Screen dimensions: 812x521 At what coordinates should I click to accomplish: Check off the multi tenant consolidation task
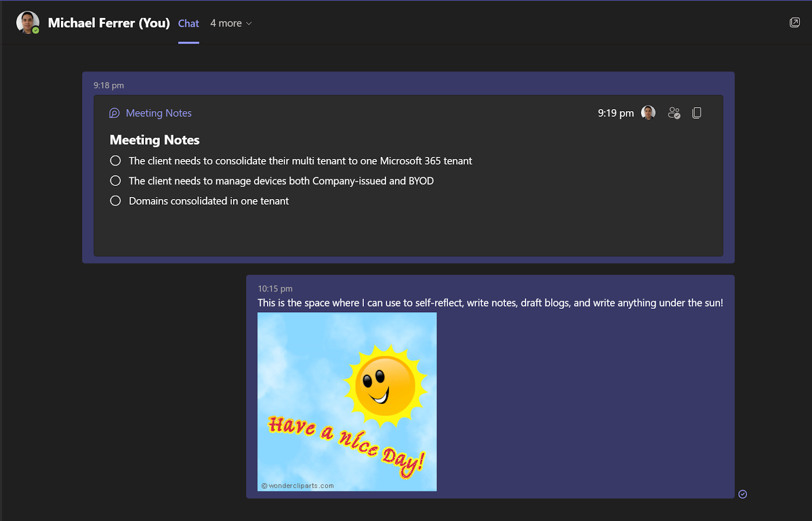tap(115, 160)
